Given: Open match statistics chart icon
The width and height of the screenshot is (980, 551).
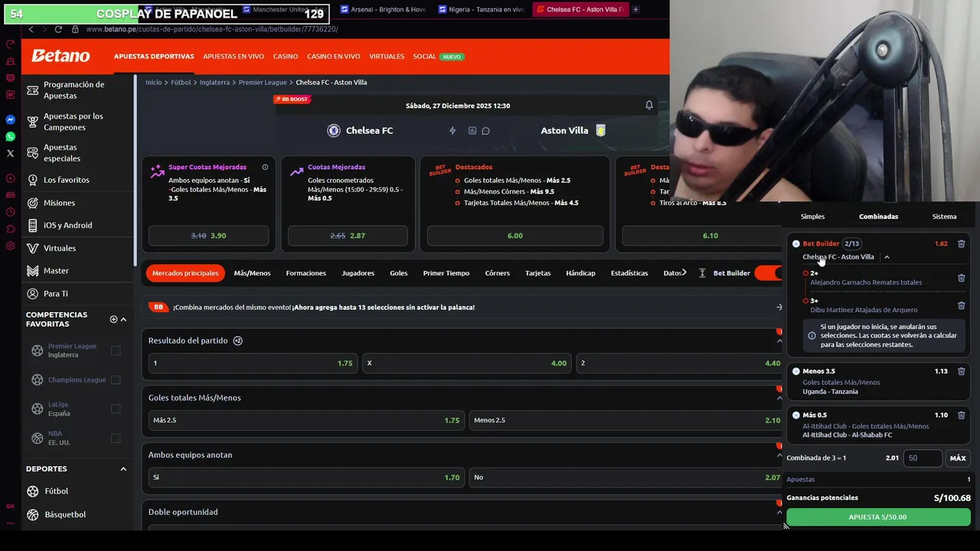Looking at the screenshot, I should [x=472, y=131].
